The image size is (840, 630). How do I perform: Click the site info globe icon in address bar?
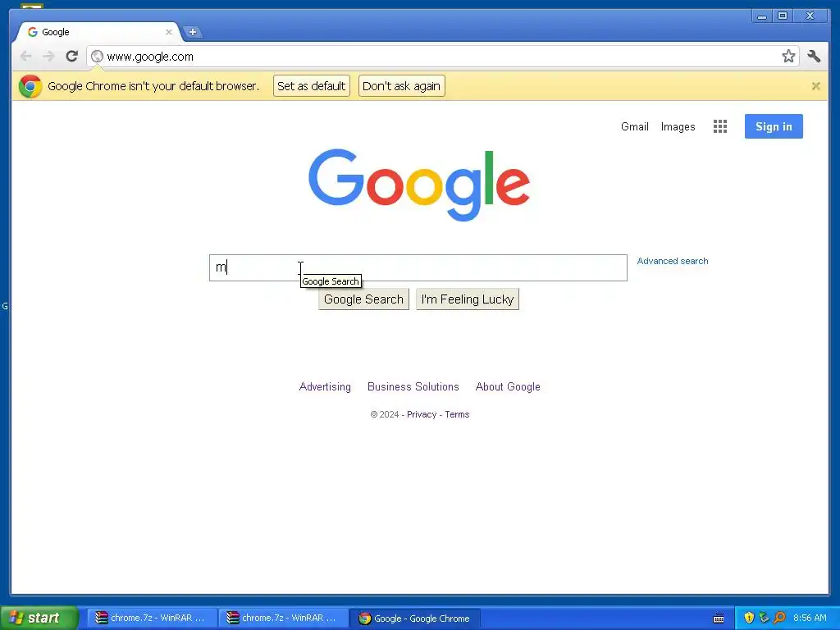[x=97, y=57]
